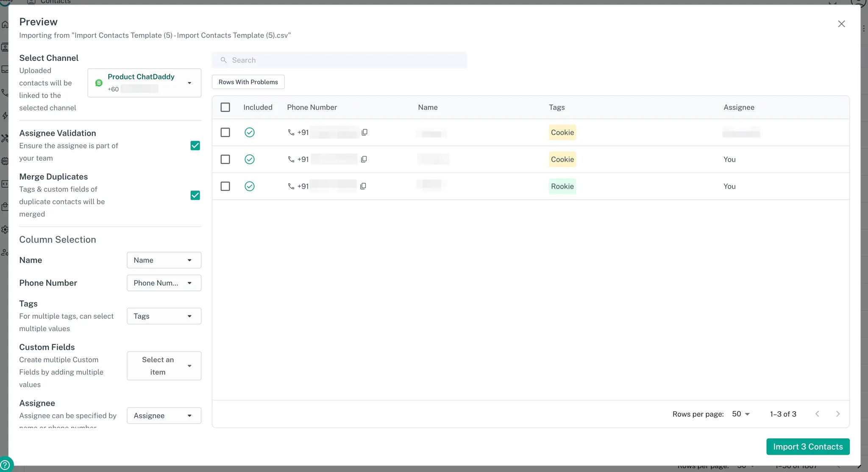Change rows per page from 50
This screenshot has height=472, width=868.
(x=741, y=414)
